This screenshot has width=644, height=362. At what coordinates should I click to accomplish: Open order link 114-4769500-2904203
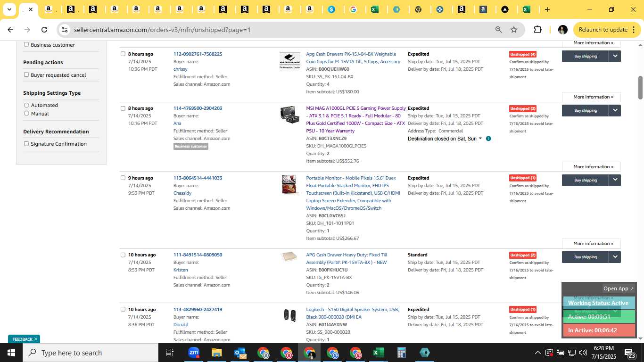[198, 108]
